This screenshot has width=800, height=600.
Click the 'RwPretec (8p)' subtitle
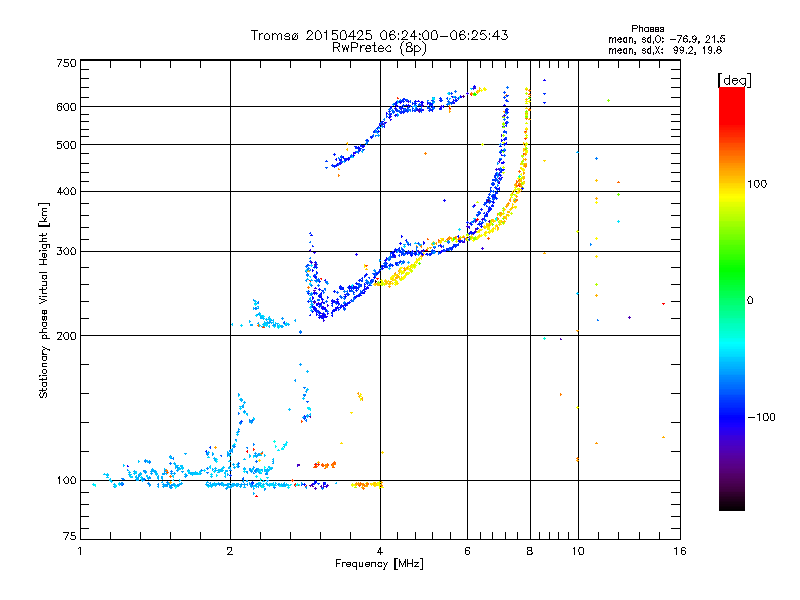379,48
